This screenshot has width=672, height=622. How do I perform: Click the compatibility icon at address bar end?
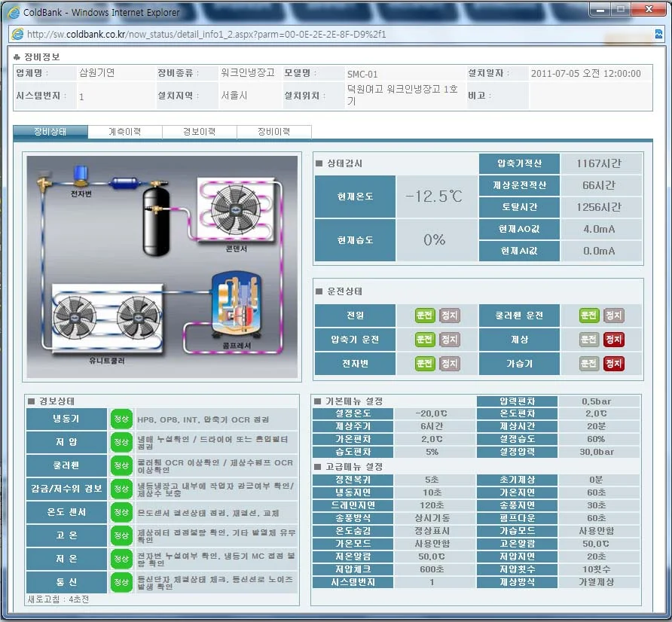coord(658,35)
